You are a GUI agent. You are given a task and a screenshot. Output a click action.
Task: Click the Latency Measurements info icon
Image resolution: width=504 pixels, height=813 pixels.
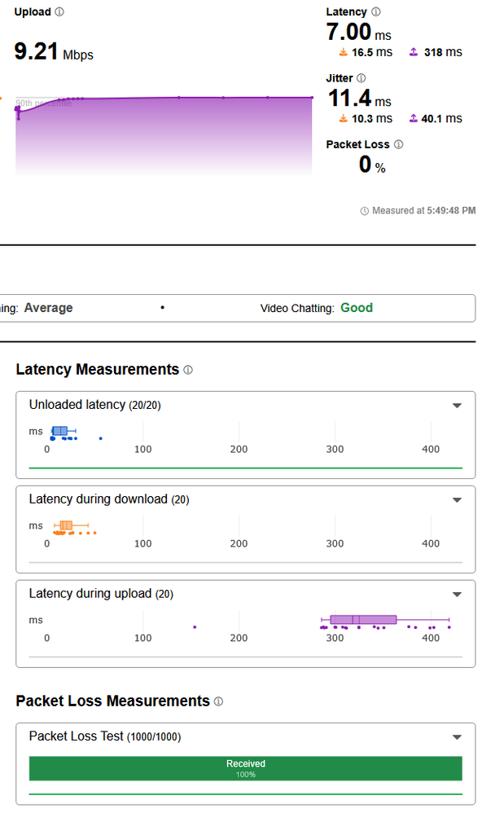188,370
